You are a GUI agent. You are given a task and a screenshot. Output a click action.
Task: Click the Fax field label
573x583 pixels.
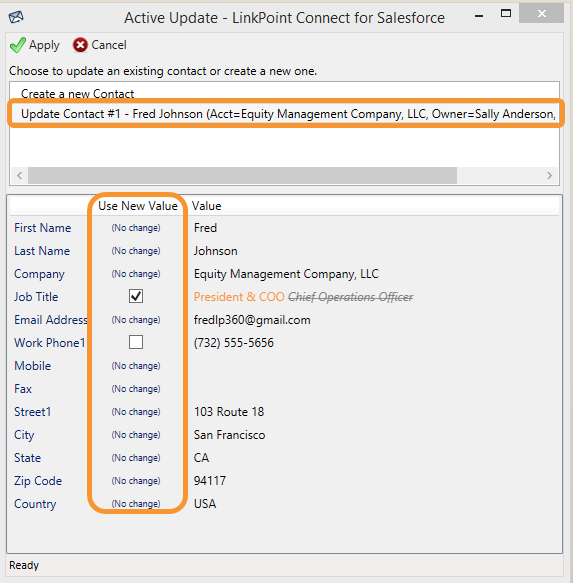click(x=23, y=389)
